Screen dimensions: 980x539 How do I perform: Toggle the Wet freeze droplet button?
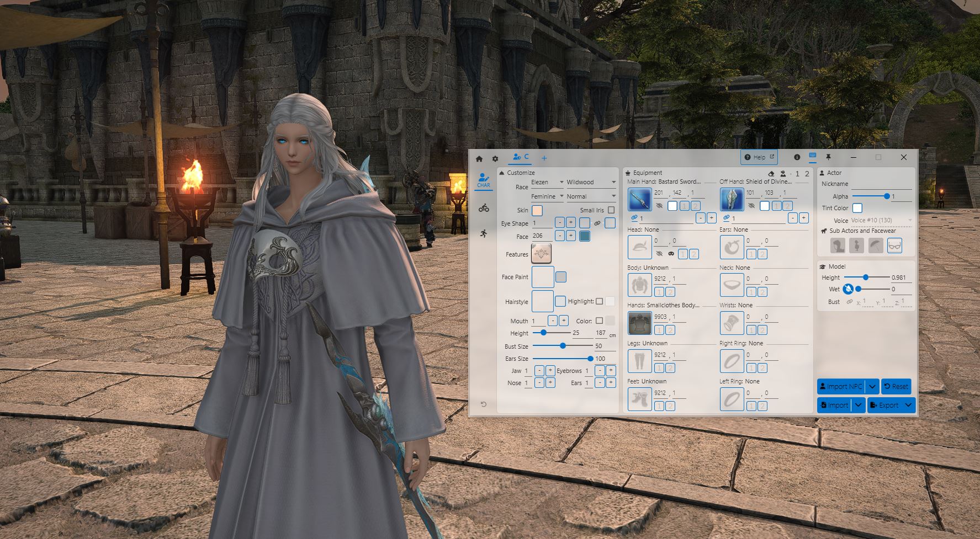click(848, 289)
